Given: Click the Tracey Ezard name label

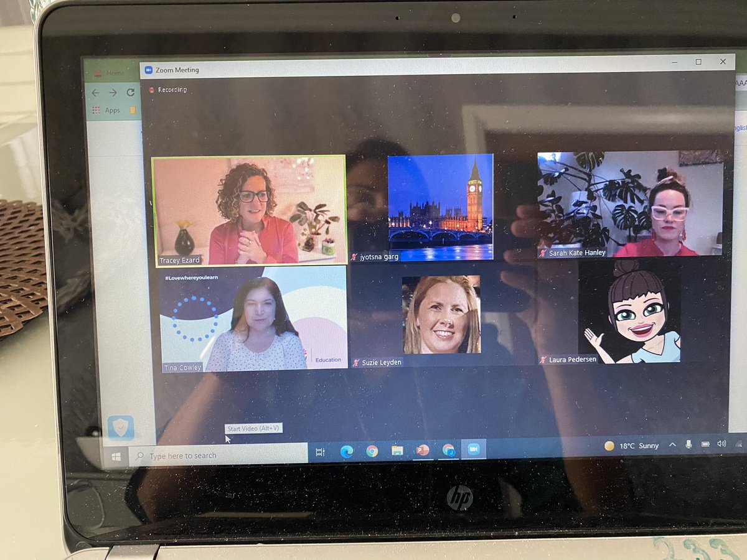Looking at the screenshot, I should pos(181,261).
